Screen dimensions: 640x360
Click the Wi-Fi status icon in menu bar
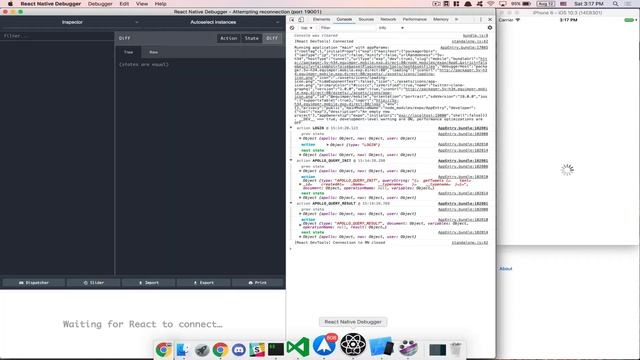491,4
